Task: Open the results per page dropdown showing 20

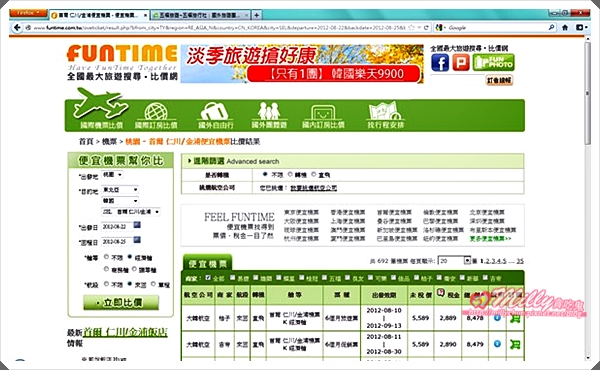Action: [454, 261]
